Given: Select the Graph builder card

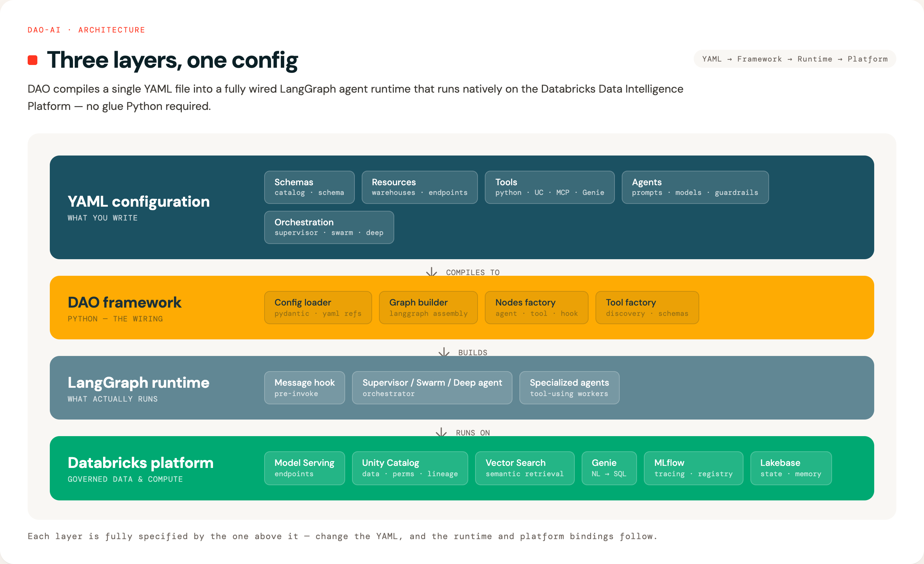Looking at the screenshot, I should pyautogui.click(x=428, y=307).
